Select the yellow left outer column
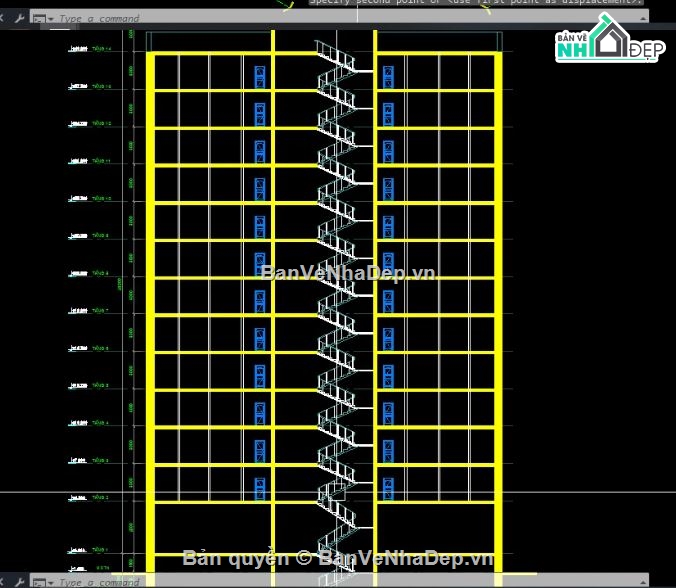The image size is (676, 588). [x=150, y=312]
